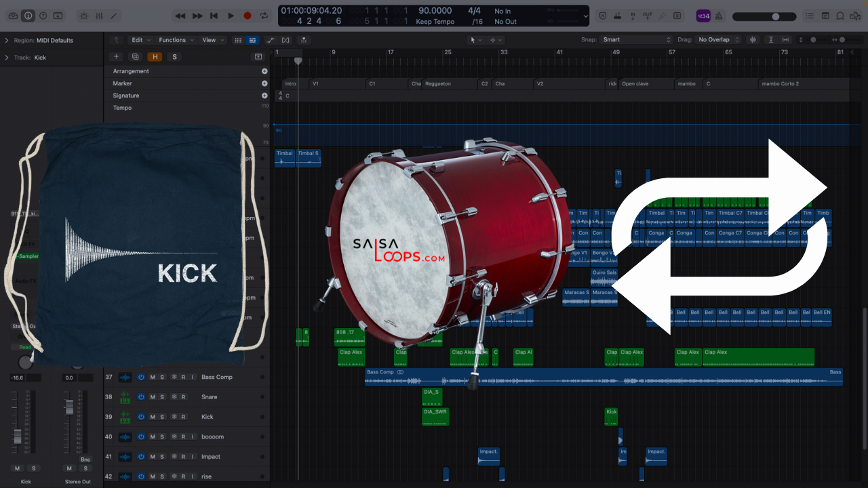Open the Note Pads icon
The image size is (868, 488).
click(826, 15)
